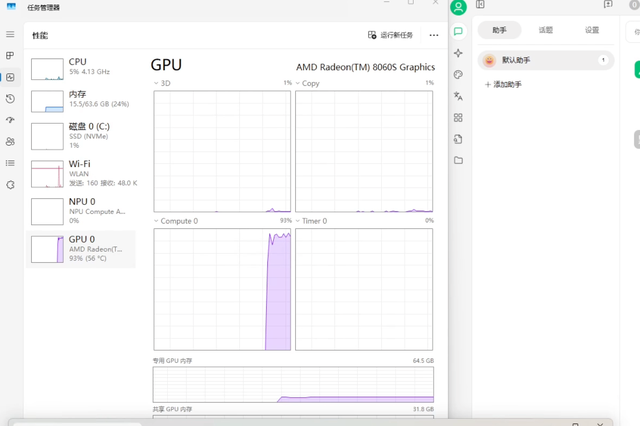640x426 pixels.
Task: Open the sparkle agents icon
Action: click(x=458, y=53)
